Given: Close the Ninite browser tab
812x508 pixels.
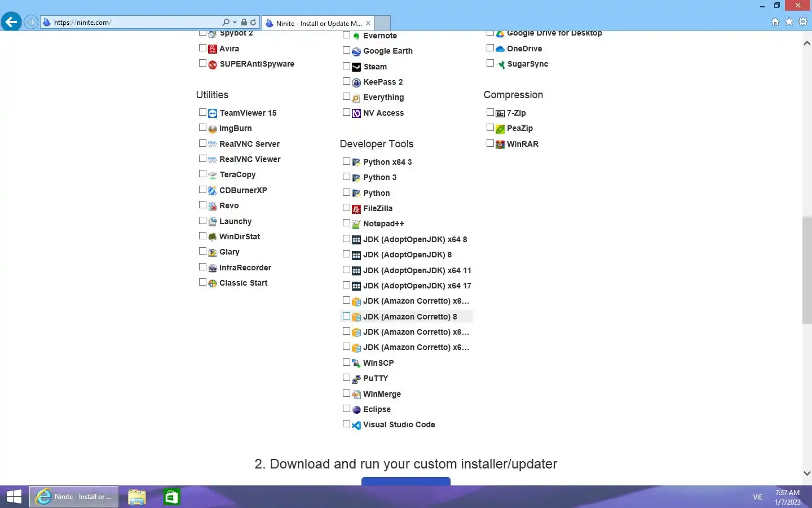Looking at the screenshot, I should point(368,23).
